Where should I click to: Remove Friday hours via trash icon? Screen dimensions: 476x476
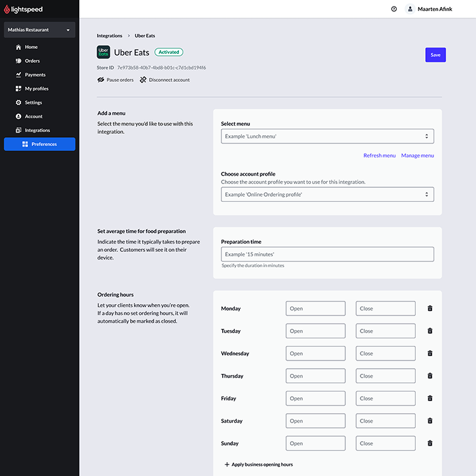pos(430,399)
